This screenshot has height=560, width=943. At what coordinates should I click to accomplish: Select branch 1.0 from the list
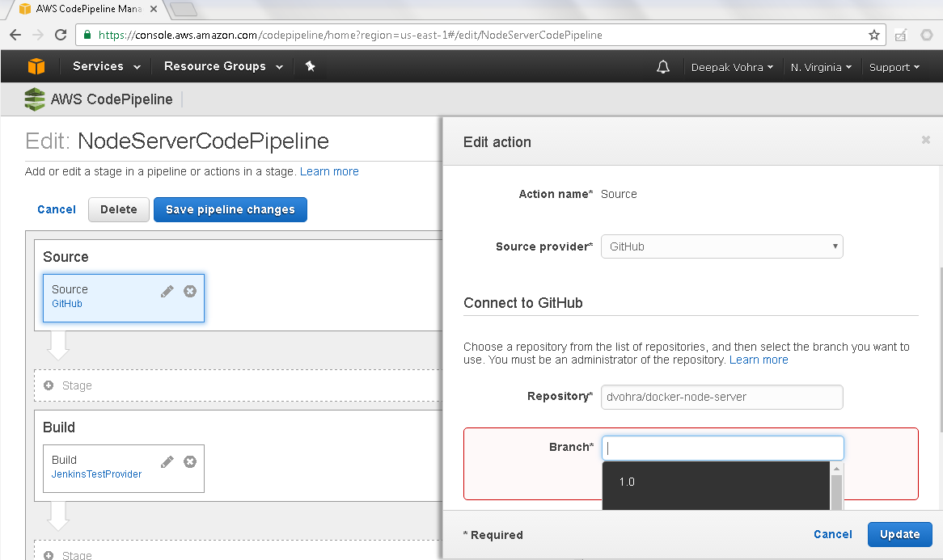click(716, 482)
